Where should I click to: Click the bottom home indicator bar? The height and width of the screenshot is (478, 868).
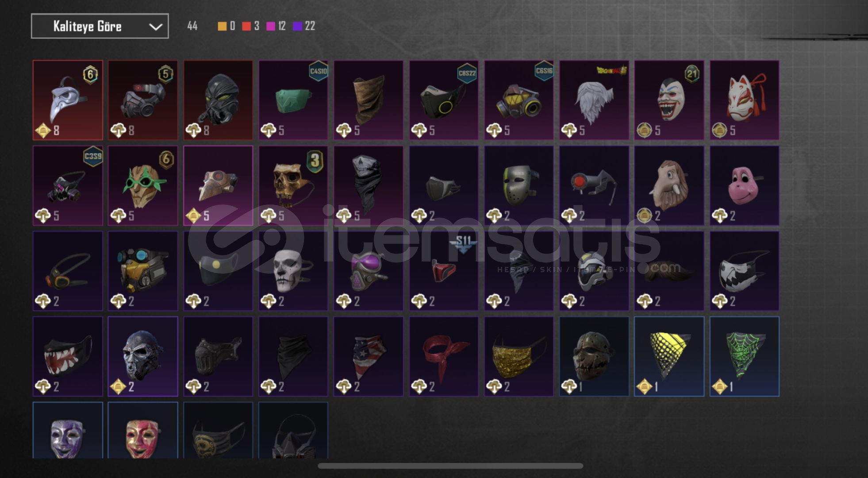point(450,466)
